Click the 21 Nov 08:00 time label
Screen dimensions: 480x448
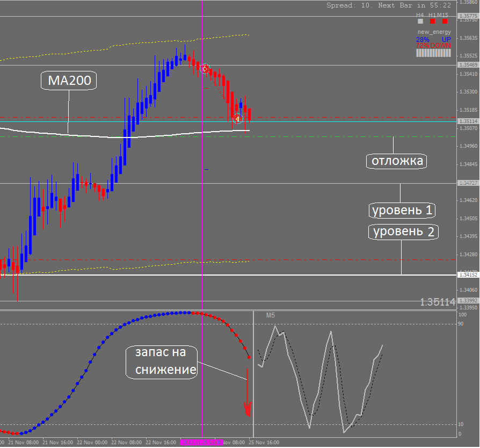23,443
